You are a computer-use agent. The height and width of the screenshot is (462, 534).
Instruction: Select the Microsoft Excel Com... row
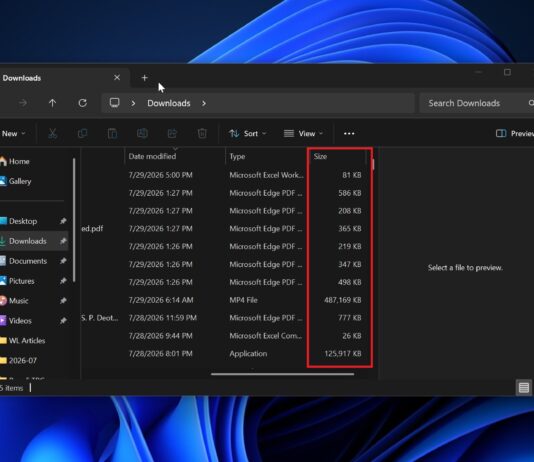click(x=227, y=336)
